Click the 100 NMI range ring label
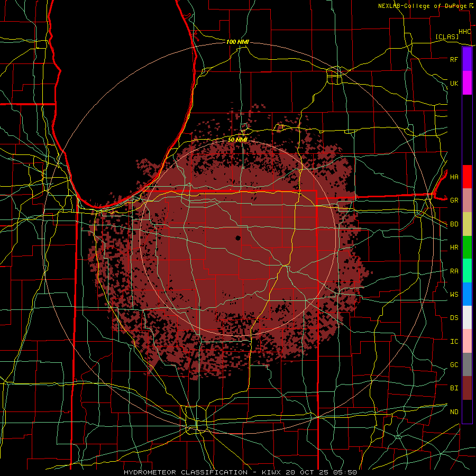 [237, 42]
